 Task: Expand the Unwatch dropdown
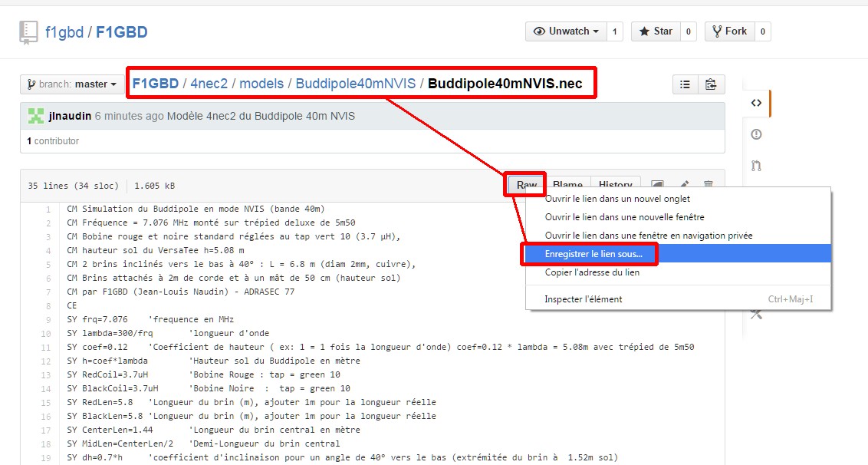[567, 31]
